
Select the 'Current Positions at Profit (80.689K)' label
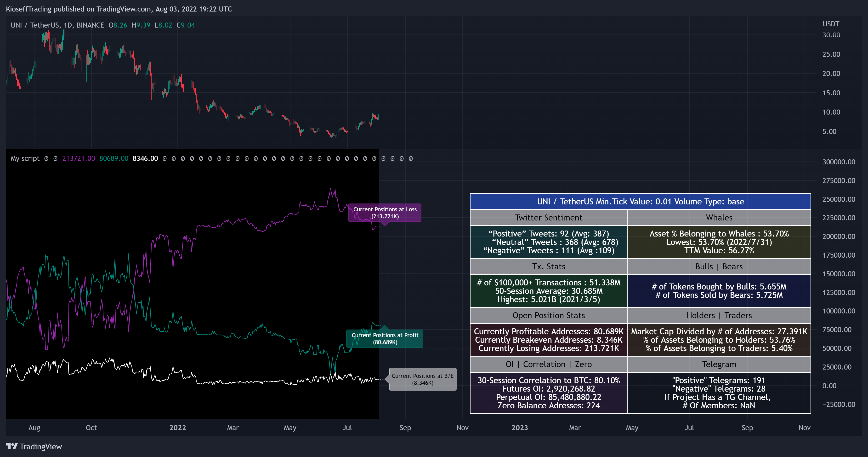coord(385,338)
